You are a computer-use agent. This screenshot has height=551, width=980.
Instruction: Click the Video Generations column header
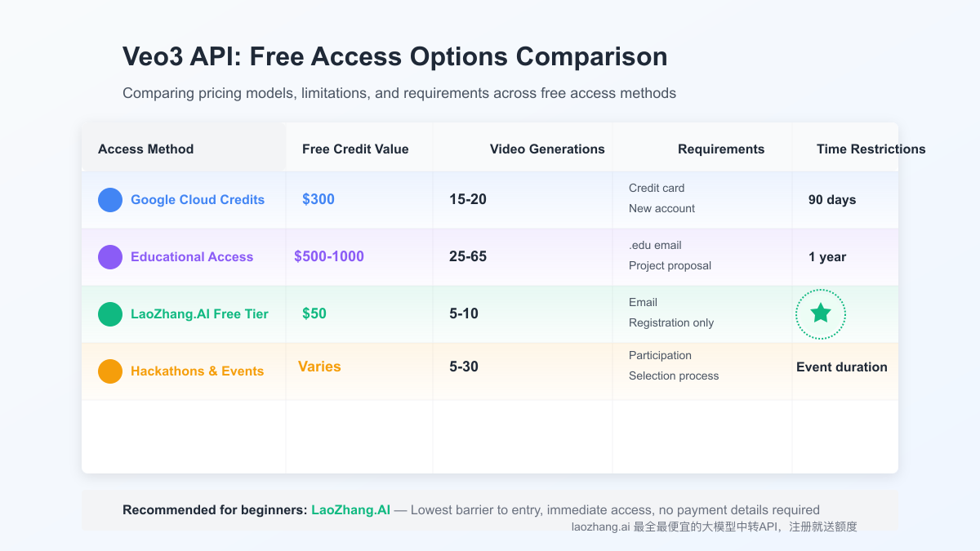click(x=547, y=149)
